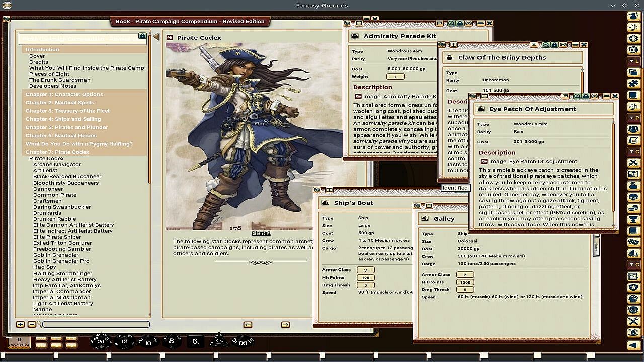Open the Options gear in sidebar

633,39
